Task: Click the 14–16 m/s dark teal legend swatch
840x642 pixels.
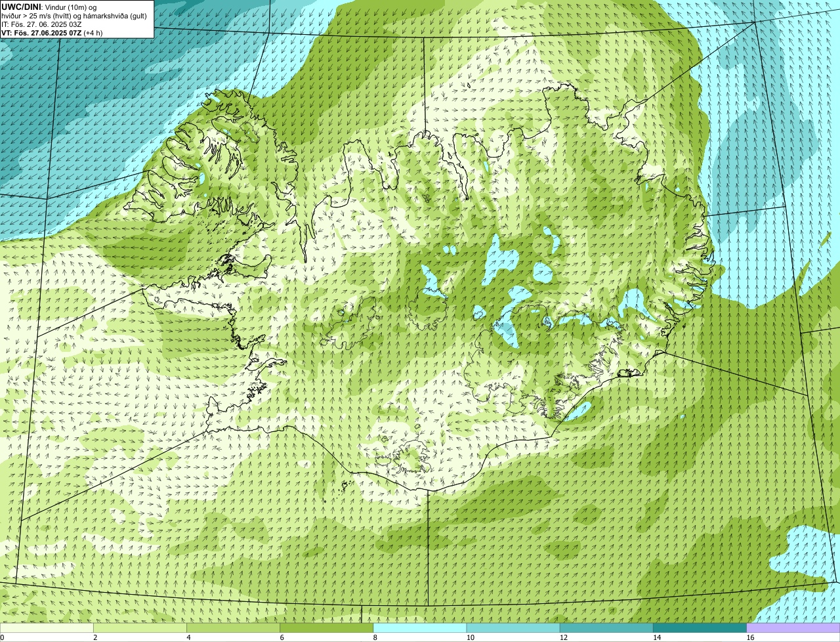Action: tap(700, 628)
